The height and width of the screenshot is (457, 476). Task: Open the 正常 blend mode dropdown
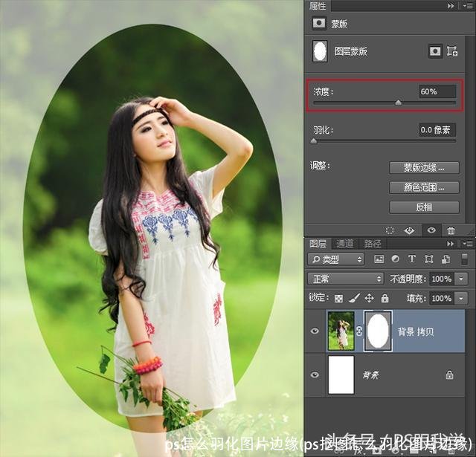[x=346, y=279]
